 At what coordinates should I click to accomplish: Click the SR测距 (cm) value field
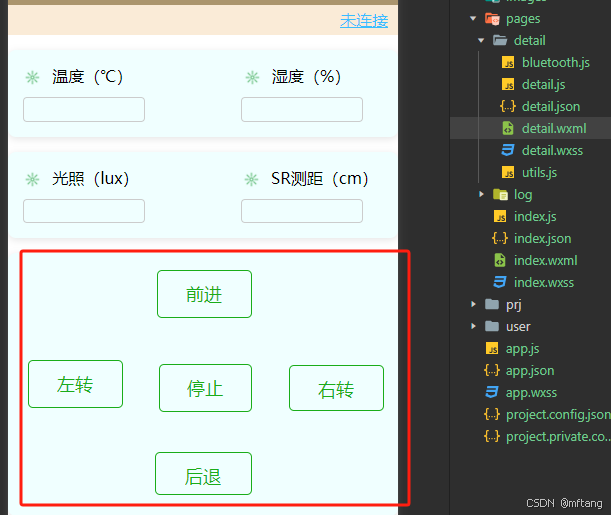click(x=302, y=211)
